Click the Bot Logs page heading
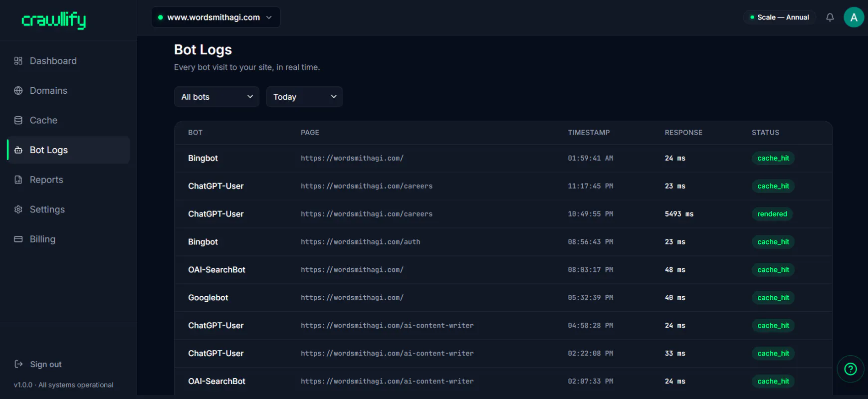Viewport: 868px width, 399px height. (203, 50)
